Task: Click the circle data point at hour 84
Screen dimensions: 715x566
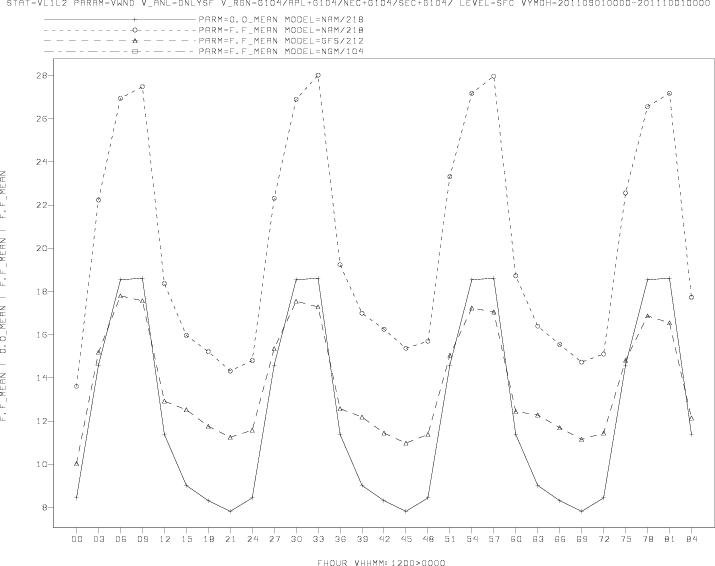Action: [x=691, y=297]
